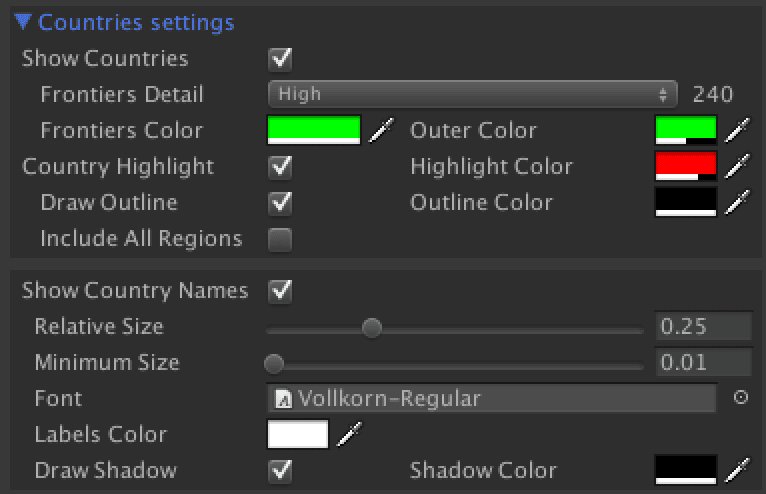Image resolution: width=766 pixels, height=494 pixels.
Task: Collapse the Countries settings section
Action: 23,21
